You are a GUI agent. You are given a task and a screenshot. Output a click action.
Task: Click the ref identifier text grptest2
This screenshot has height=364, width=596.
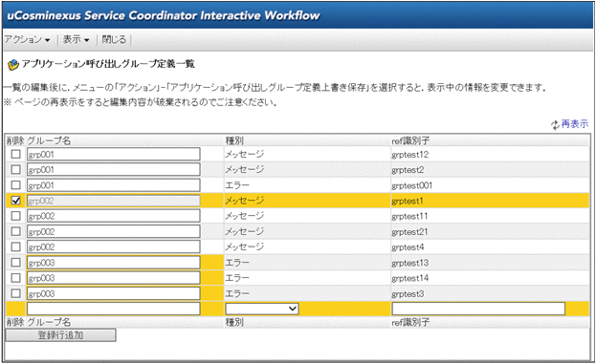[x=408, y=170]
